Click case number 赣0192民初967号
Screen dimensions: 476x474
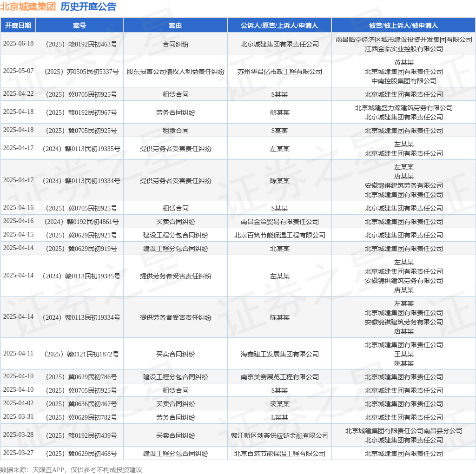tap(79, 112)
